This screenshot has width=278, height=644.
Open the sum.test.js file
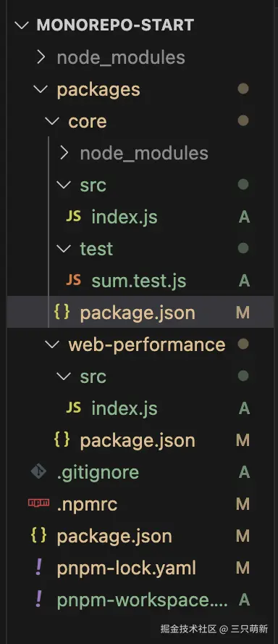click(x=139, y=281)
